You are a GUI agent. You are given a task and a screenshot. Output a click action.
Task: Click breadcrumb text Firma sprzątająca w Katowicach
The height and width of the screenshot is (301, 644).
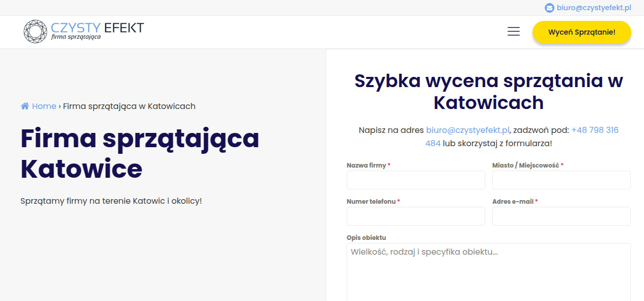click(129, 106)
